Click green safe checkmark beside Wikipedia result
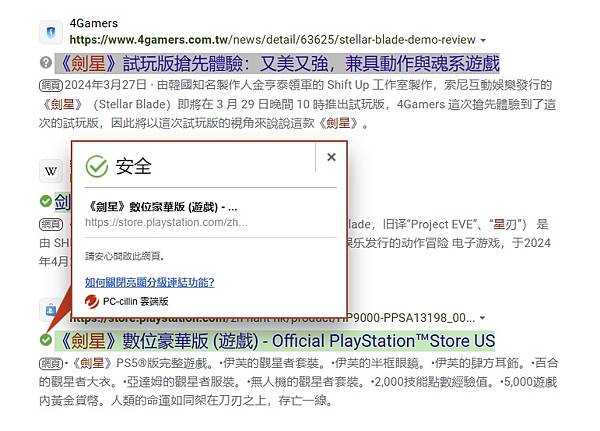The height and width of the screenshot is (431, 600). pyautogui.click(x=46, y=201)
